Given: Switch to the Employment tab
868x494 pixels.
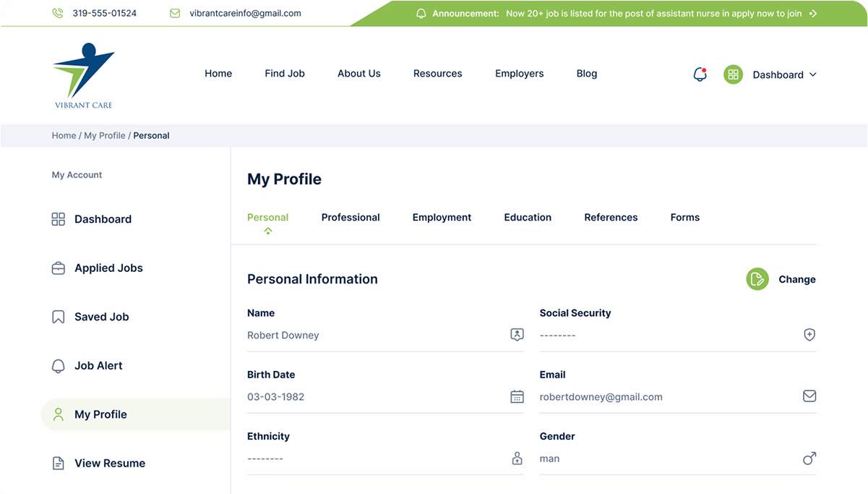Looking at the screenshot, I should tap(442, 217).
